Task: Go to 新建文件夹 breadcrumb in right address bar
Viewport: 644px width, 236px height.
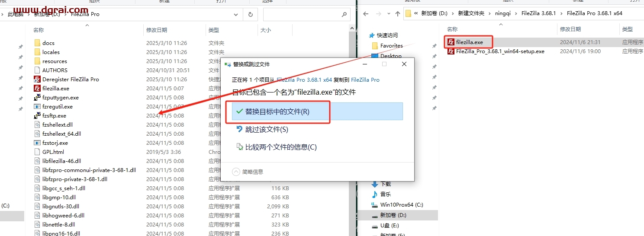Action: 471,13
